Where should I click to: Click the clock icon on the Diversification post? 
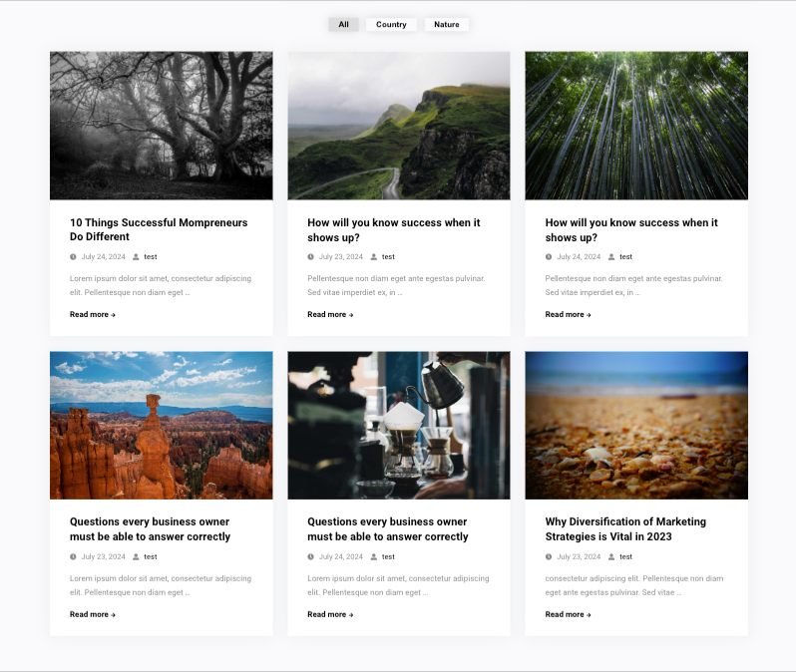pyautogui.click(x=549, y=556)
